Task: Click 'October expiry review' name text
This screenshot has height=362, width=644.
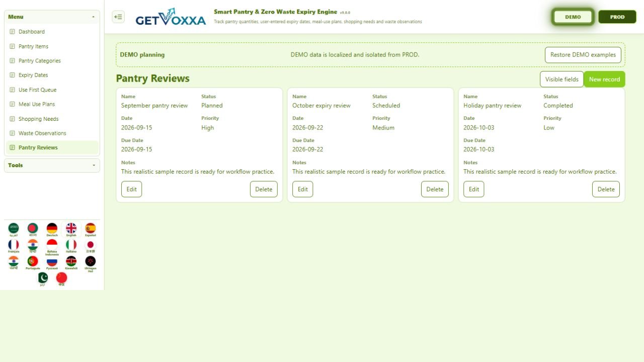Action: [321, 106]
